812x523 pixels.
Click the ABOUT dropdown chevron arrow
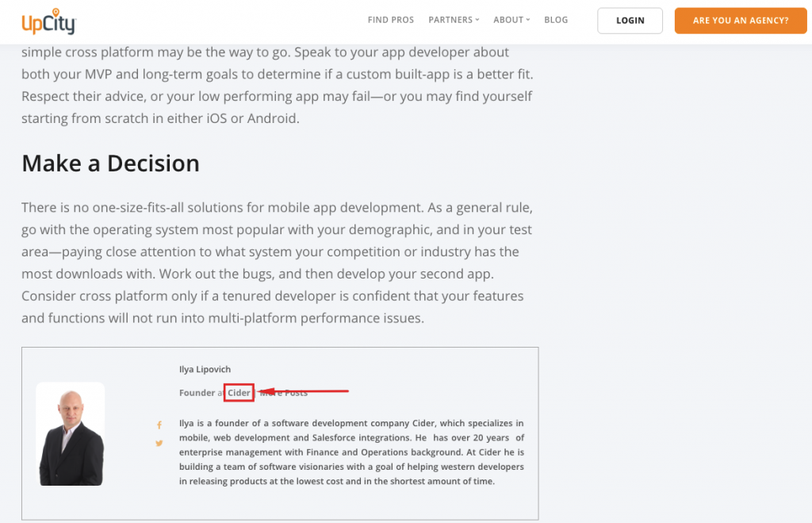[528, 20]
